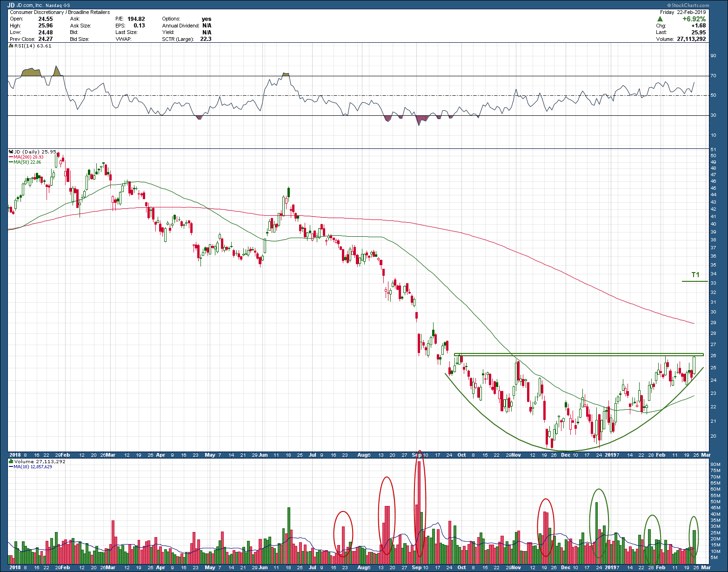Select the Prev Close value 24.27
Viewport: 728px width, 572px height.
(46, 39)
